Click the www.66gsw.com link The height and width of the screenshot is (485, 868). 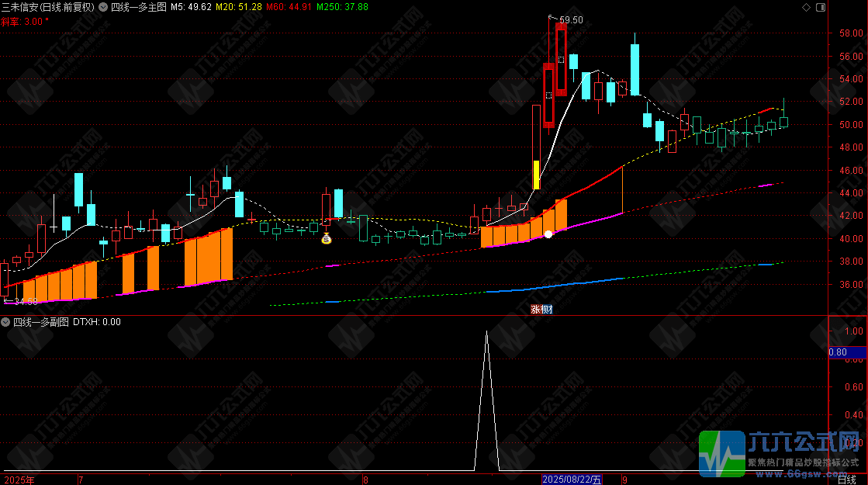click(800, 473)
